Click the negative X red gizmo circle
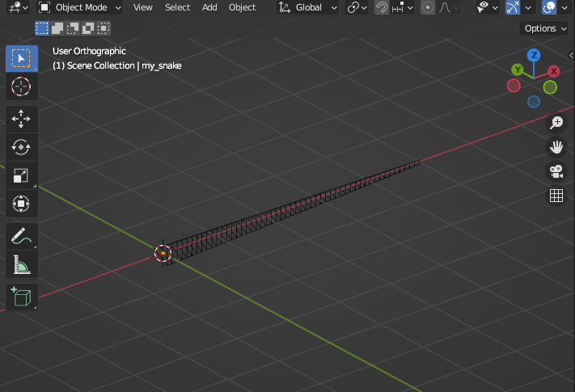 pos(514,86)
